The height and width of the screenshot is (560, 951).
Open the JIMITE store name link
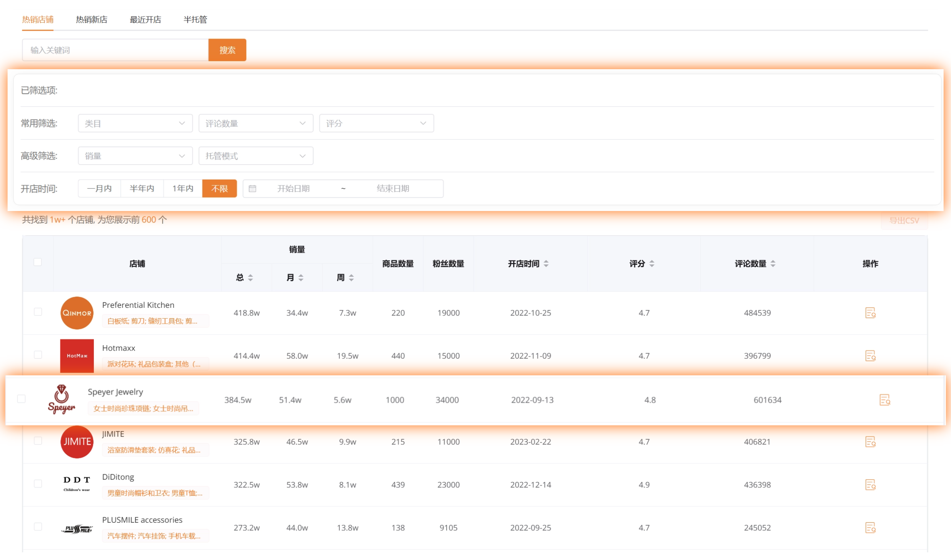pyautogui.click(x=113, y=434)
